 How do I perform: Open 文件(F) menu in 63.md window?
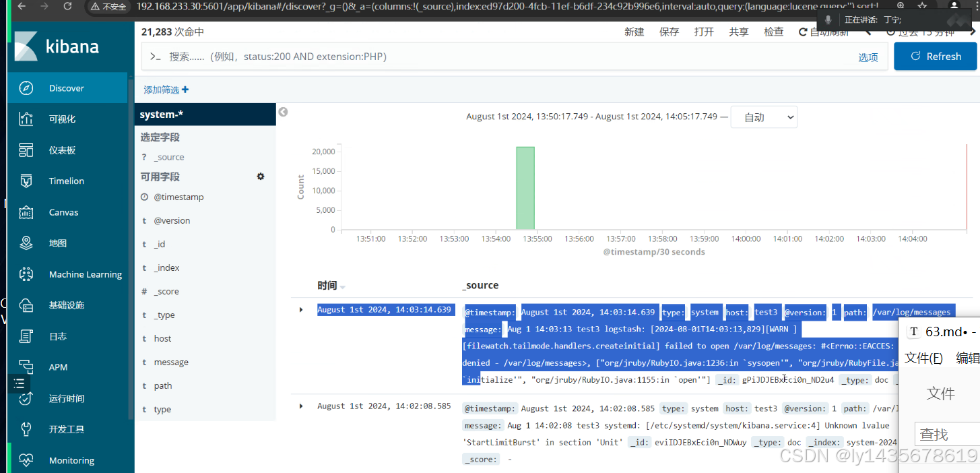(923, 358)
